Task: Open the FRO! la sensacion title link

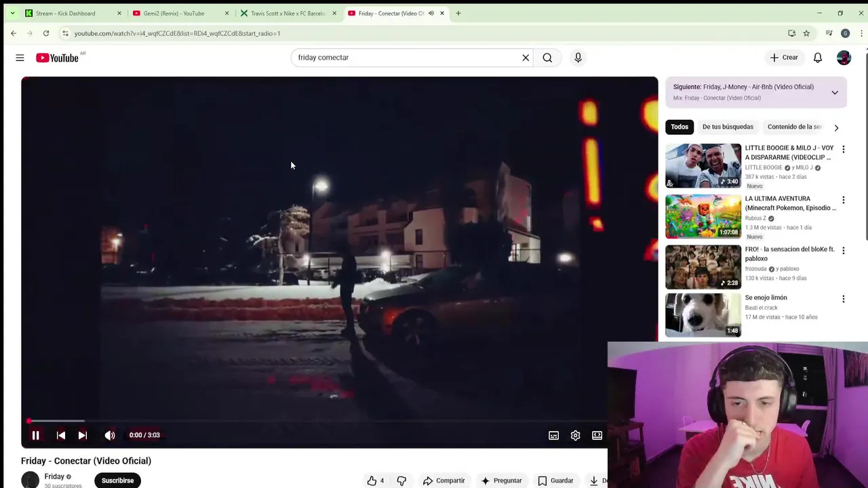Action: [789, 253]
